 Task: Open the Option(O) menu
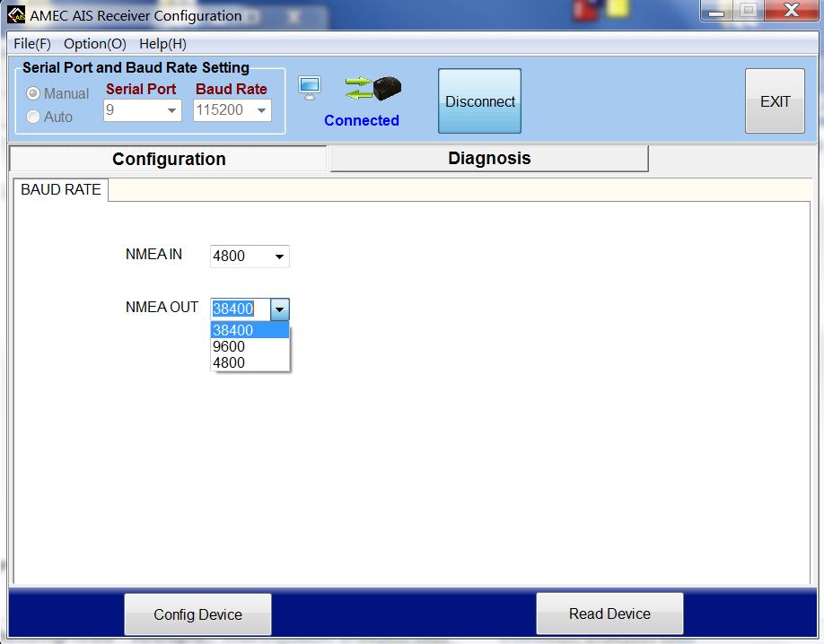coord(94,43)
